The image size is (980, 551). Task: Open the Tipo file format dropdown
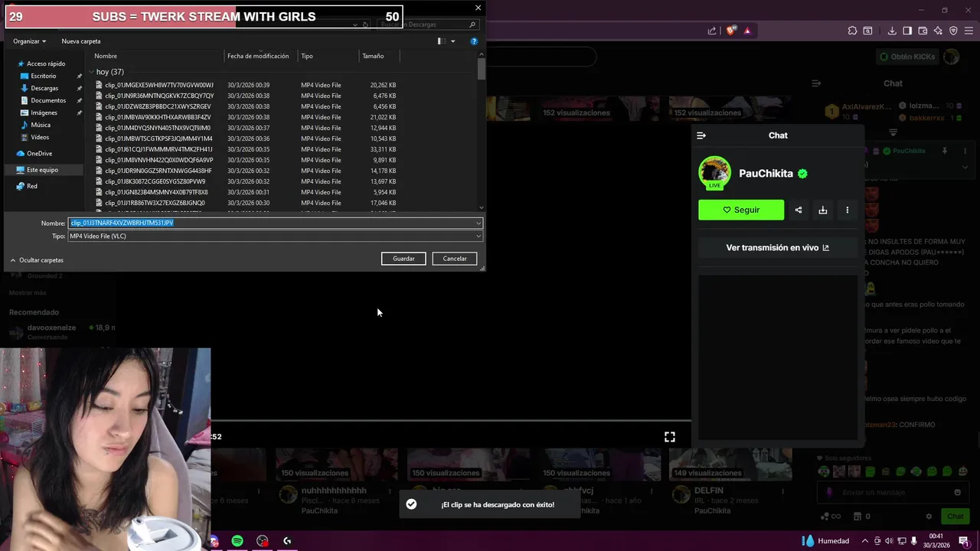pyautogui.click(x=276, y=236)
